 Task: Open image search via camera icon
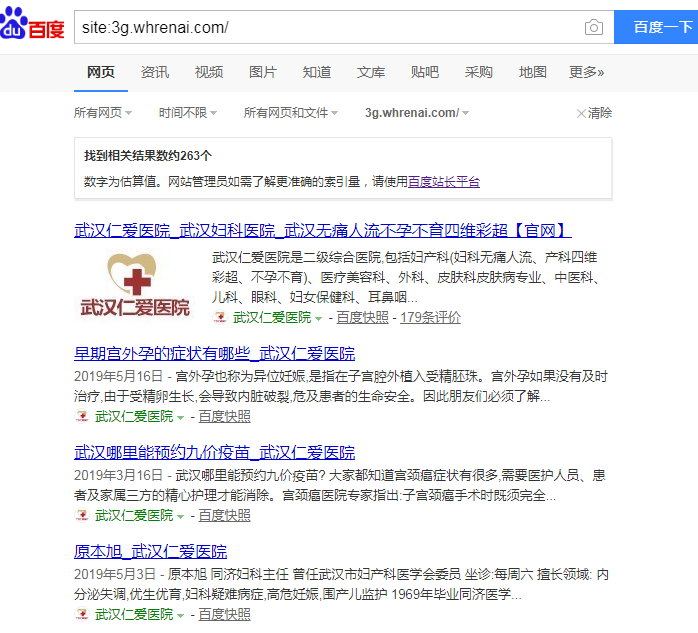point(593,27)
